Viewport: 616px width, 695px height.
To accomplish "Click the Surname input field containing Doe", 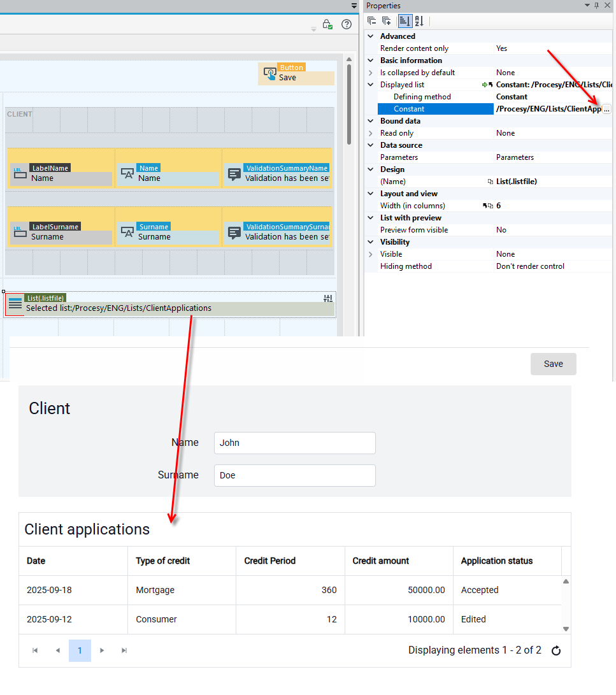I will [295, 475].
